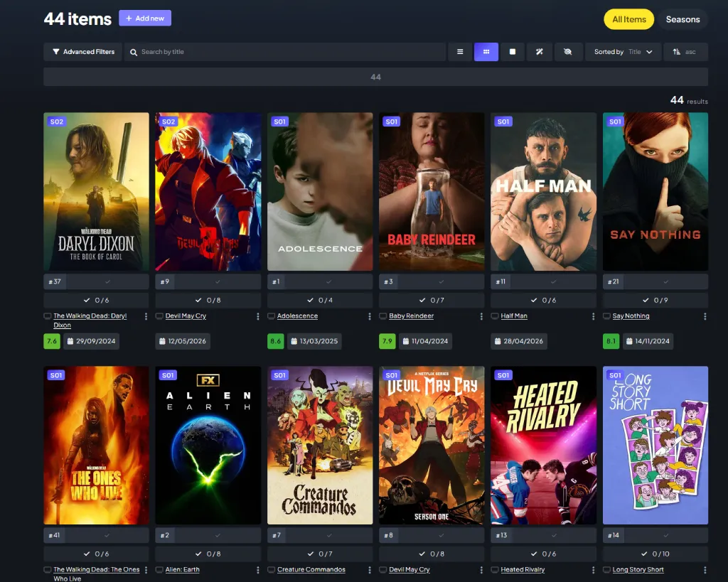Open the Alien: Earth poster thumbnail
This screenshot has height=582, width=728.
point(208,446)
